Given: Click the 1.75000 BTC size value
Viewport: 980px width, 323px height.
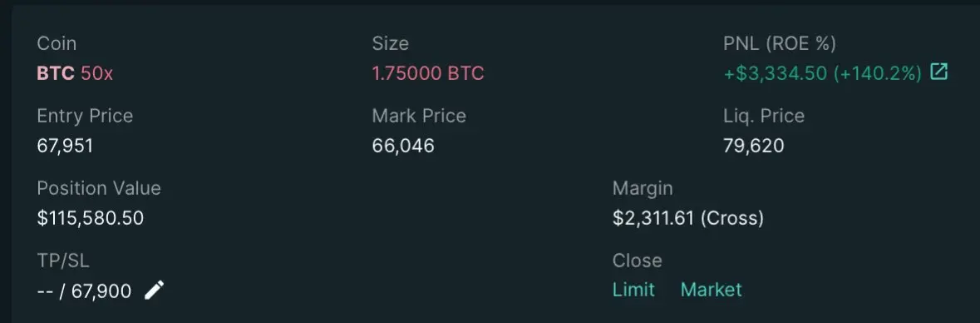Looking at the screenshot, I should pyautogui.click(x=428, y=73).
